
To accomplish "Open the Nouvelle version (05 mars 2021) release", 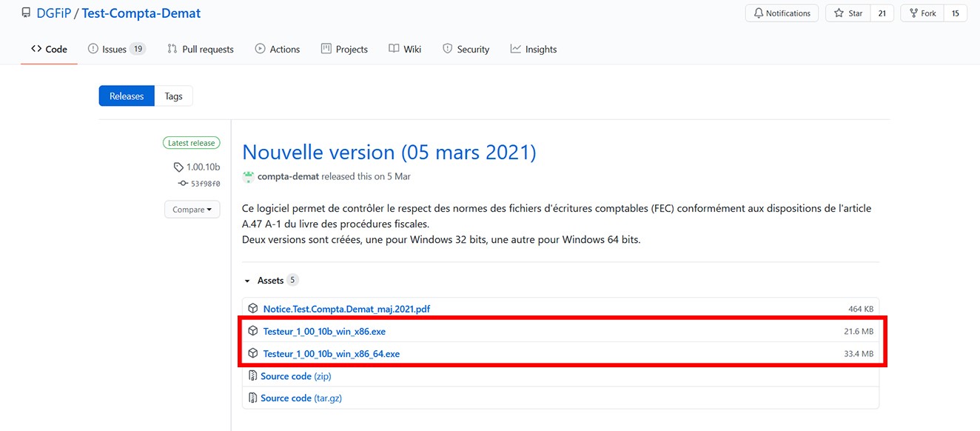I will pos(389,153).
